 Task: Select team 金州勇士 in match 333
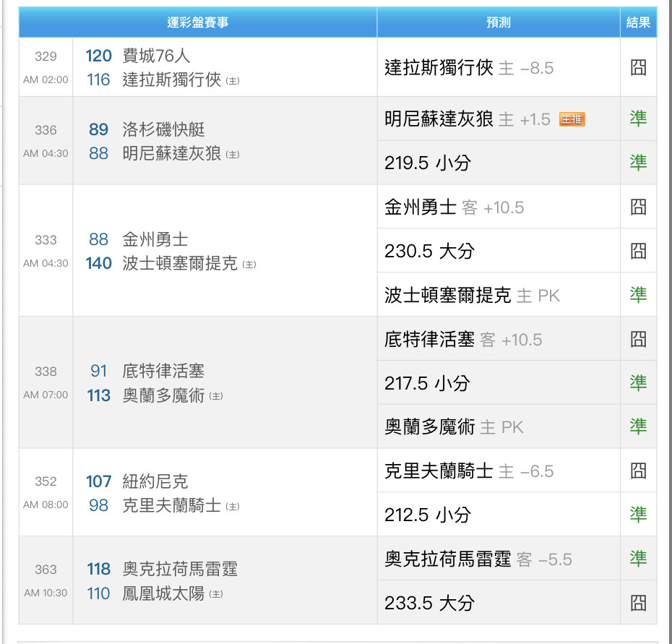155,239
